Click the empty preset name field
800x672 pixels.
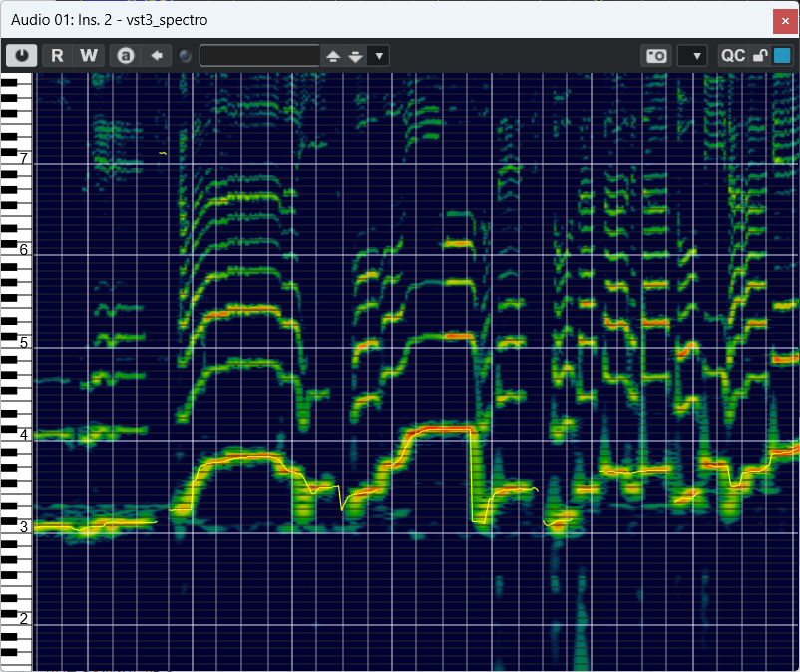coord(259,56)
